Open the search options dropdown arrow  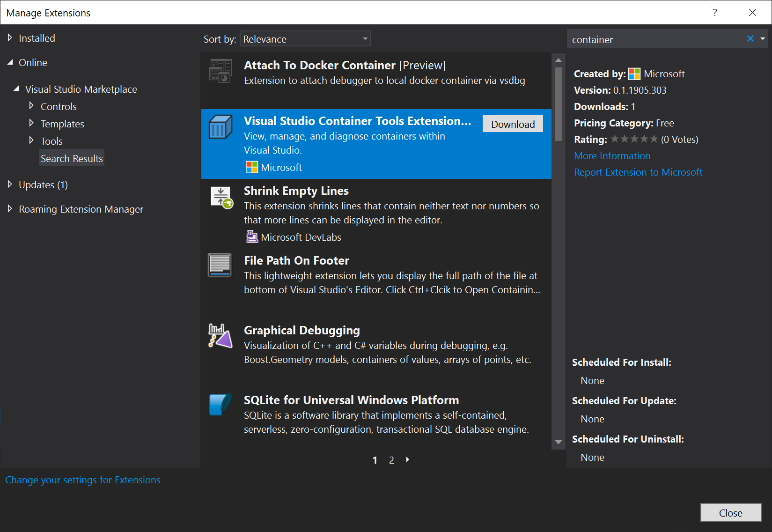click(763, 39)
